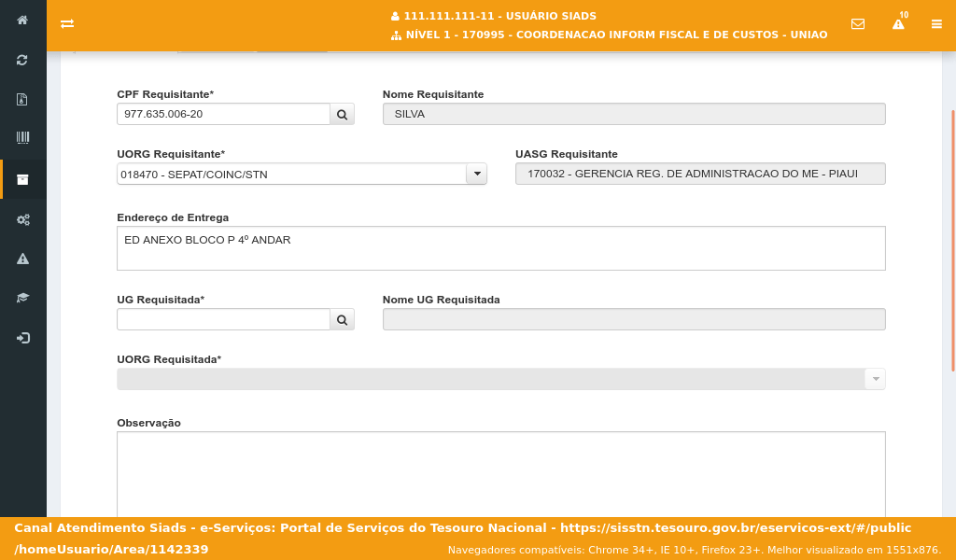Click the CPF Requisitante input field
Image resolution: width=956 pixels, height=560 pixels.
(x=223, y=114)
